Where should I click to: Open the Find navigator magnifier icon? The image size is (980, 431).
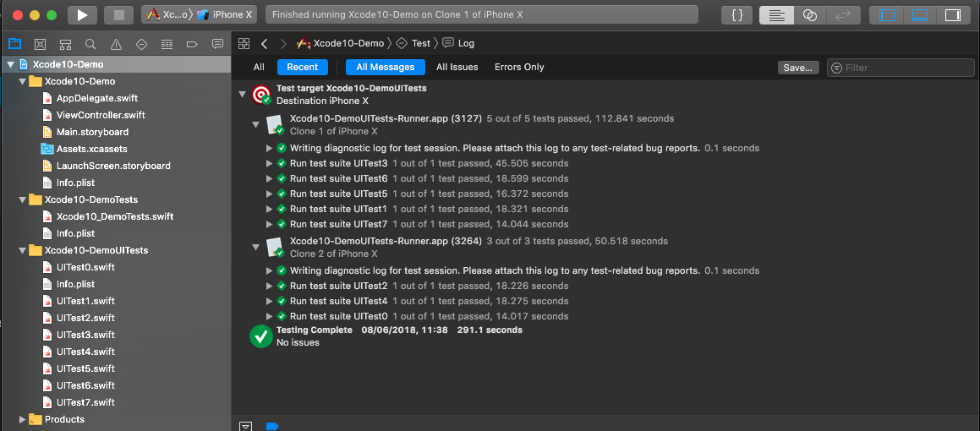tap(90, 44)
